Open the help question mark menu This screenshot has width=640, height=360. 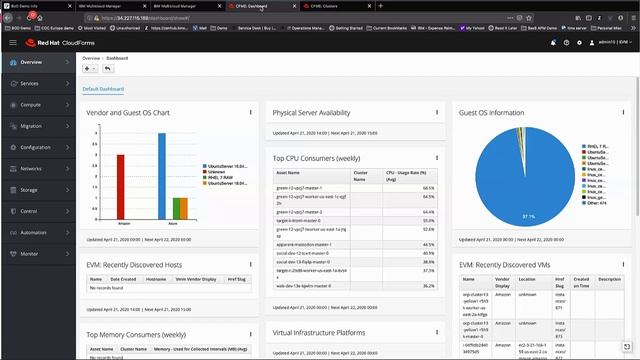566,42
